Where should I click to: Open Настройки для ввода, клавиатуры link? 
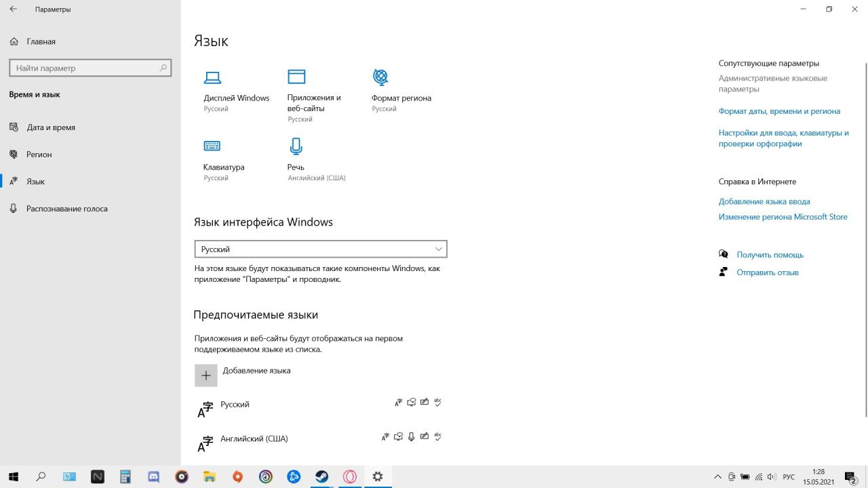pyautogui.click(x=784, y=138)
